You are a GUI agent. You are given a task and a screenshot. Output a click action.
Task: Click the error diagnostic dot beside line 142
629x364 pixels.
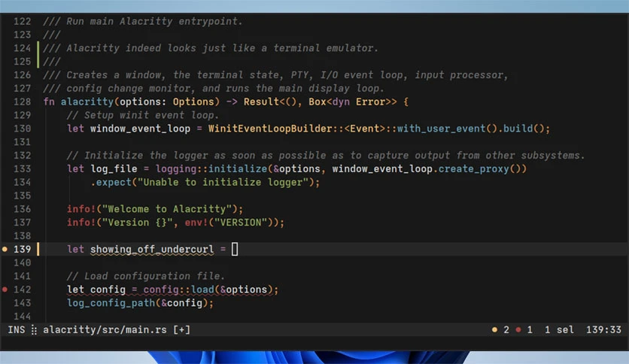coord(5,290)
